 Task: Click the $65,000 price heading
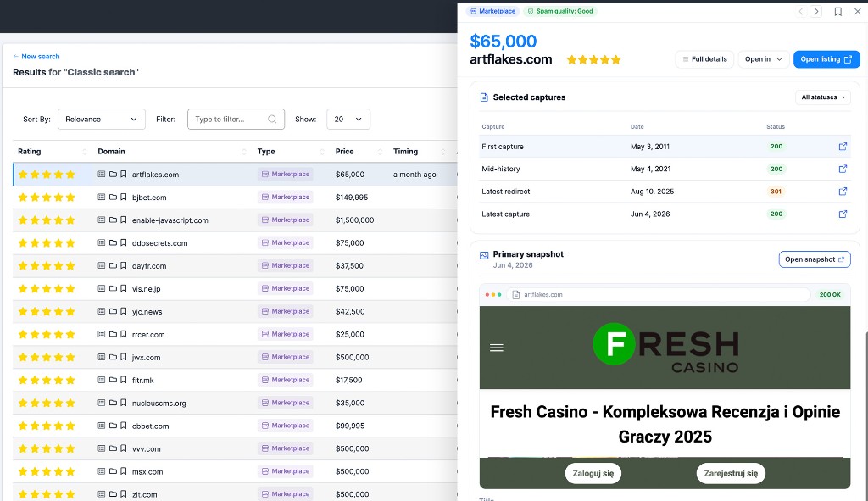tap(504, 41)
